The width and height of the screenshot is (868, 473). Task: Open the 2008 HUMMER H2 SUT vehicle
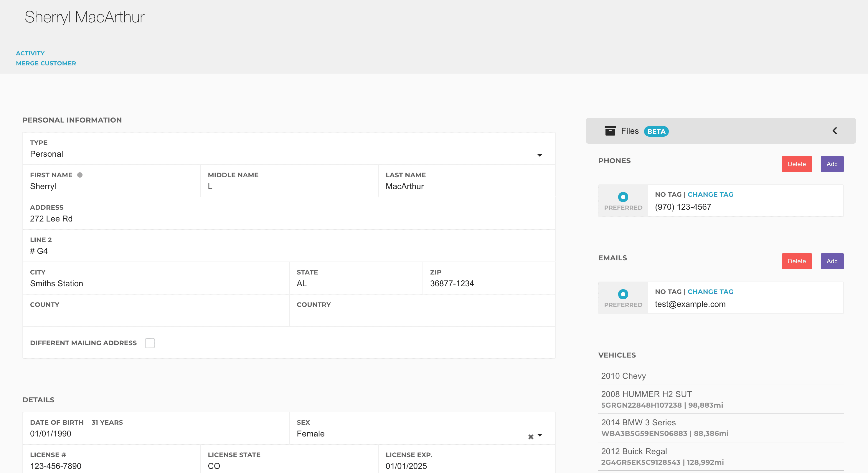coord(646,394)
